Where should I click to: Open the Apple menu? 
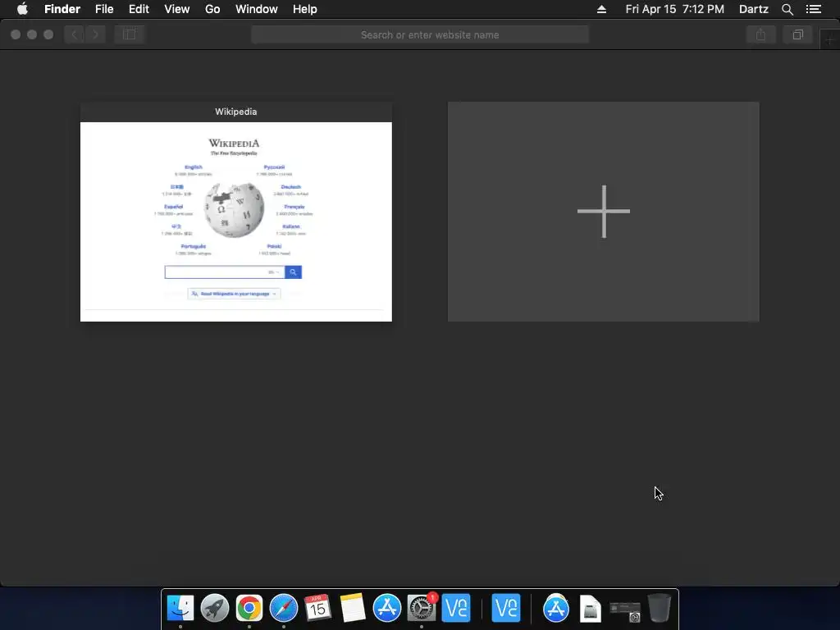coord(22,9)
